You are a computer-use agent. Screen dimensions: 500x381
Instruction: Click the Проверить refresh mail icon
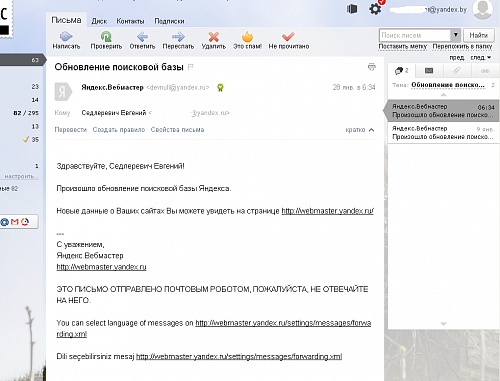[106, 36]
